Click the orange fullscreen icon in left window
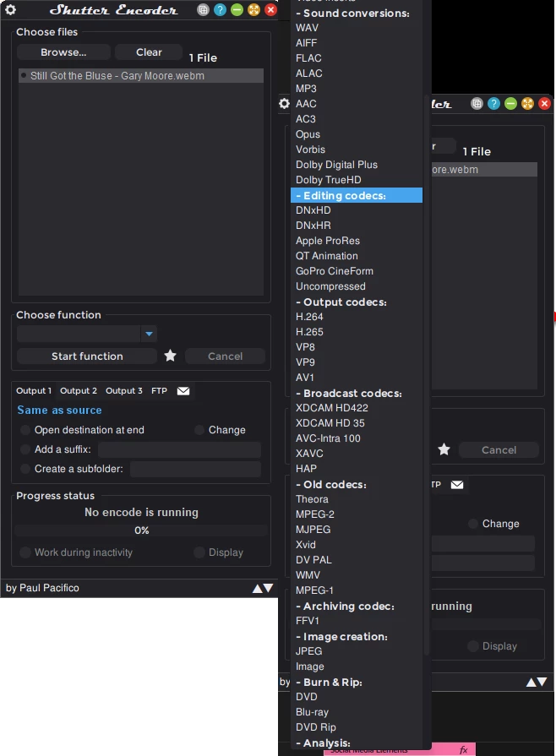The width and height of the screenshot is (556, 756). coord(253,9)
